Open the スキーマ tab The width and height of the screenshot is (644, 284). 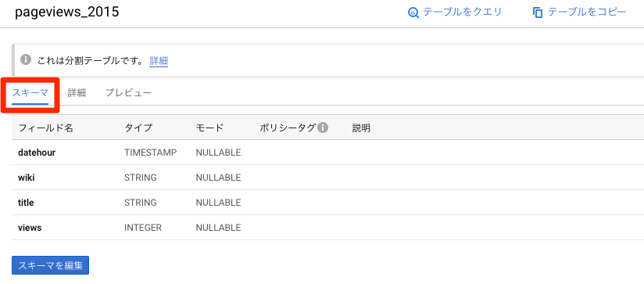30,93
